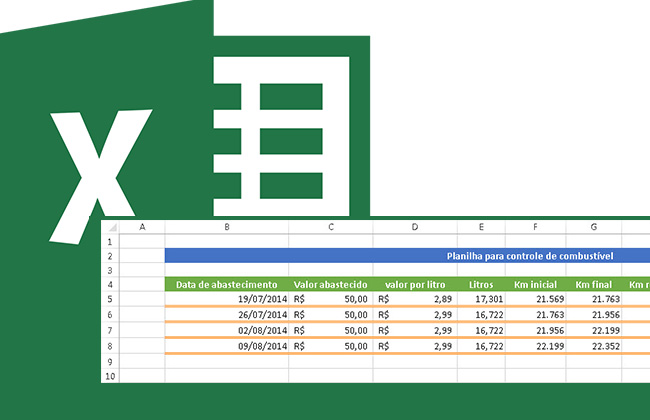Click 'Km final' header cell
Viewport: 650px width, 420px height.
[x=594, y=284]
